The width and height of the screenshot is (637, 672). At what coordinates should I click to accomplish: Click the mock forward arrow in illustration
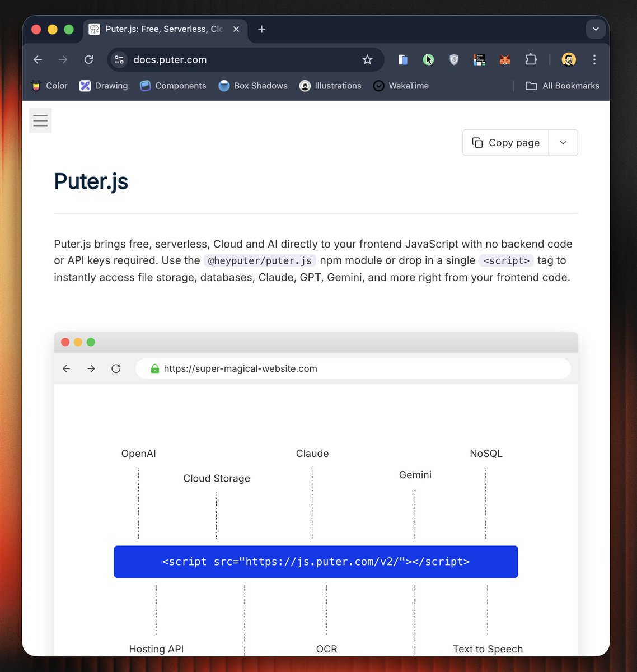91,368
